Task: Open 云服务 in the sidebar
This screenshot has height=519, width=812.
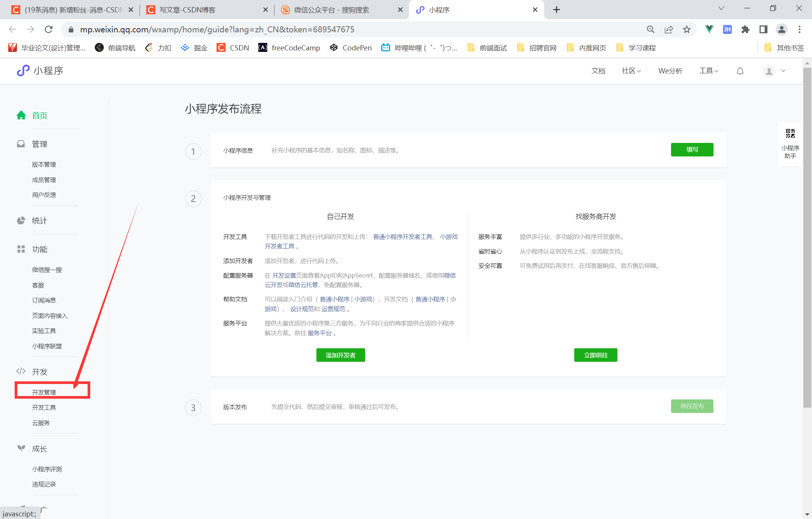Action: [x=41, y=423]
